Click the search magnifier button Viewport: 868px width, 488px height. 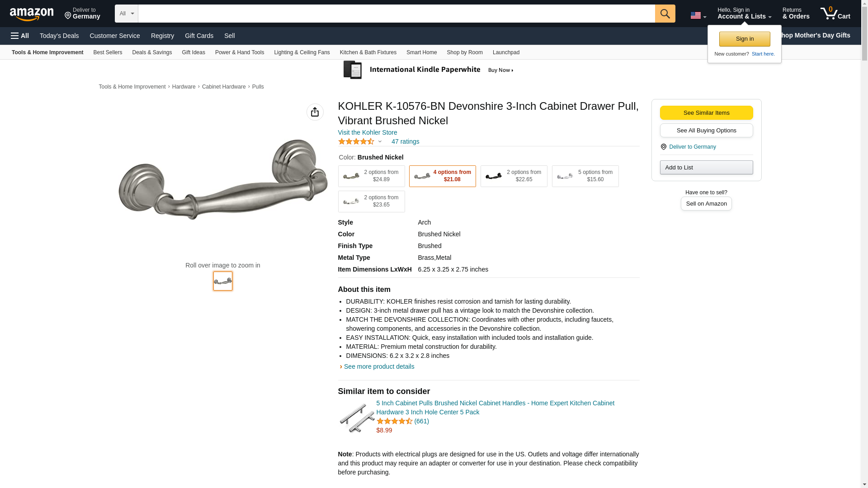[665, 14]
